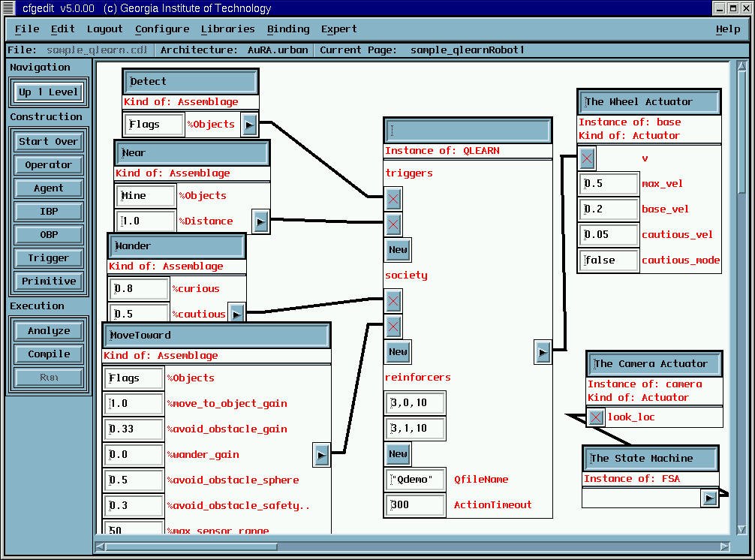This screenshot has width=755, height=560.
Task: Click the red X connector beside v
Action: (588, 158)
